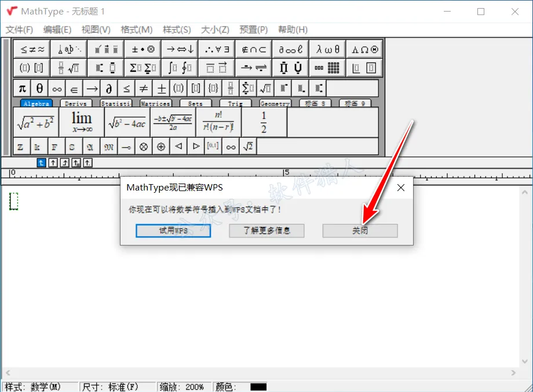This screenshot has width=533, height=392.
Task: Select the center tab stop toggle
Action: tap(53, 163)
